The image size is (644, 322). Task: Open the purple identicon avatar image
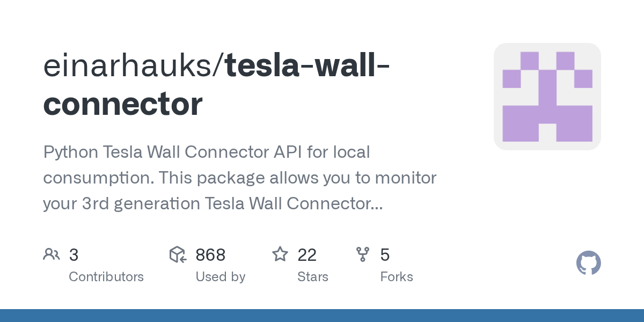click(x=547, y=97)
